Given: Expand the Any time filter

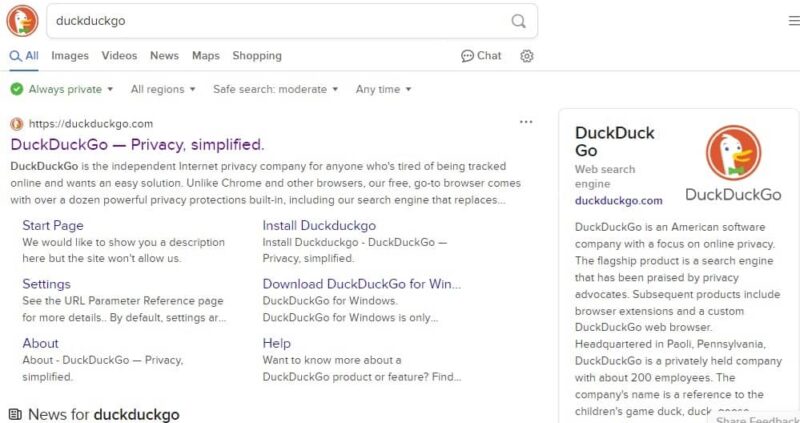Looking at the screenshot, I should [383, 89].
